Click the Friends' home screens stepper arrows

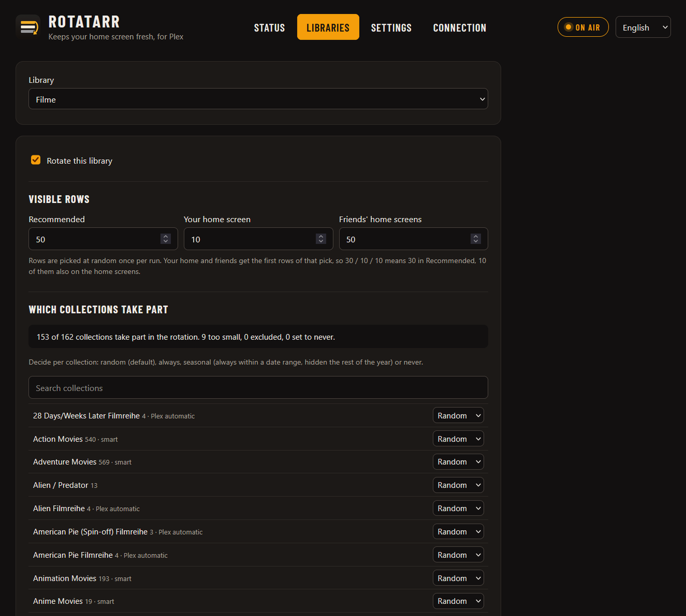(476, 239)
